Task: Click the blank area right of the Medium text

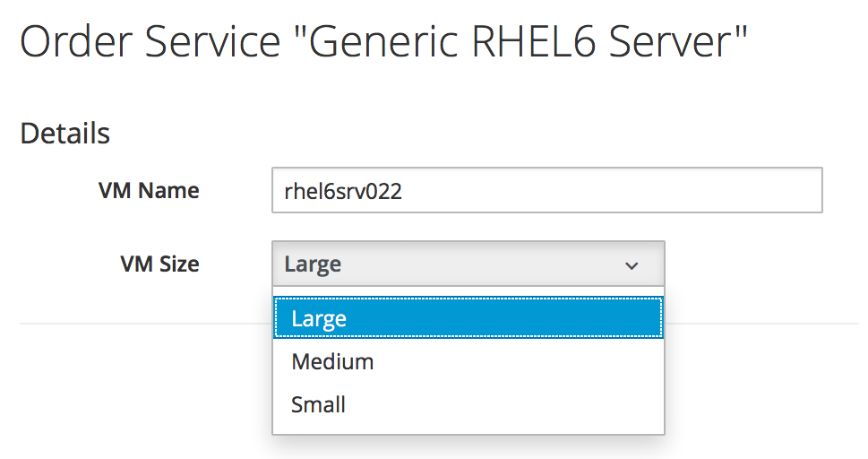Action: 520,362
